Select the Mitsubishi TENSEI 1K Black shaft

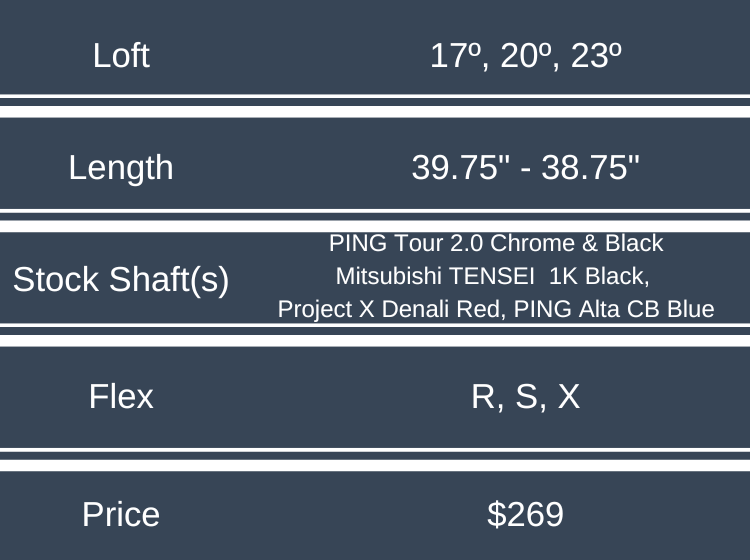coord(492,276)
